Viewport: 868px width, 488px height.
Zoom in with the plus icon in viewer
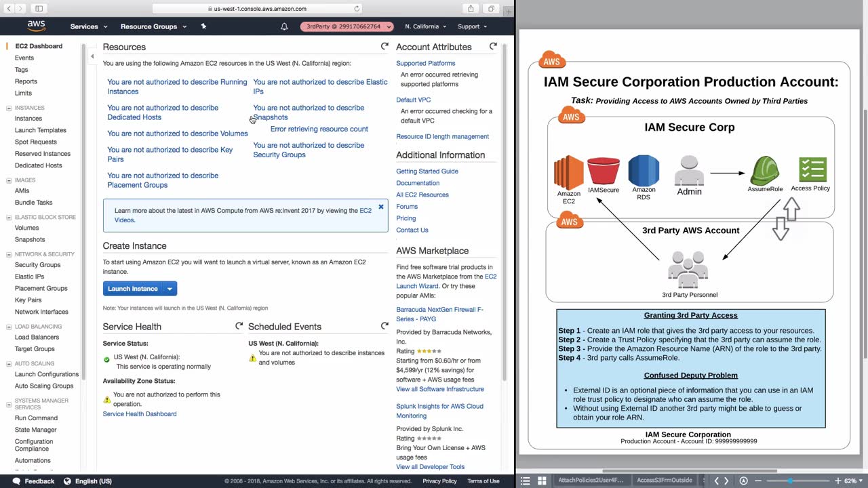tap(837, 481)
